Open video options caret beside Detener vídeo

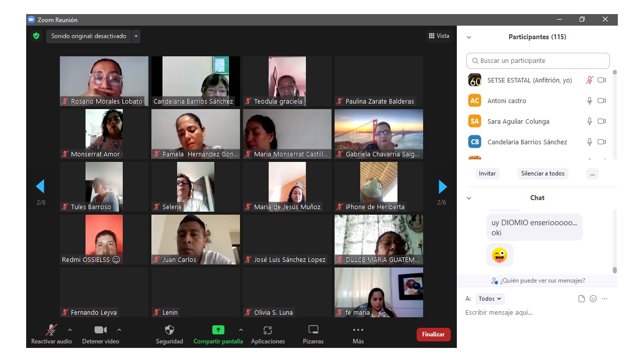pos(119,330)
